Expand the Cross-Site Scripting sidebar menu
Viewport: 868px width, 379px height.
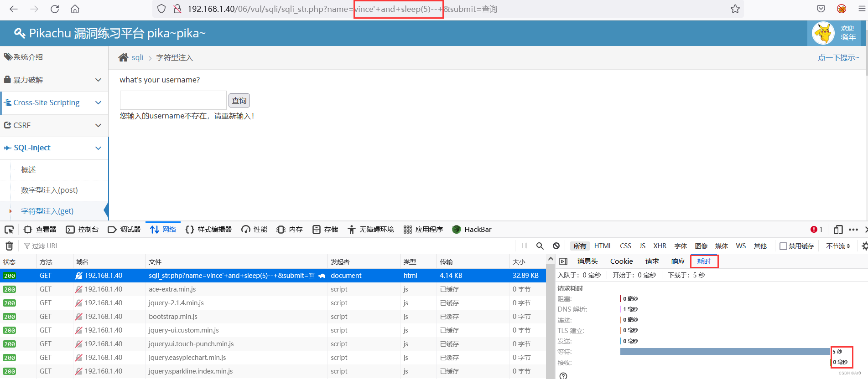(54, 102)
